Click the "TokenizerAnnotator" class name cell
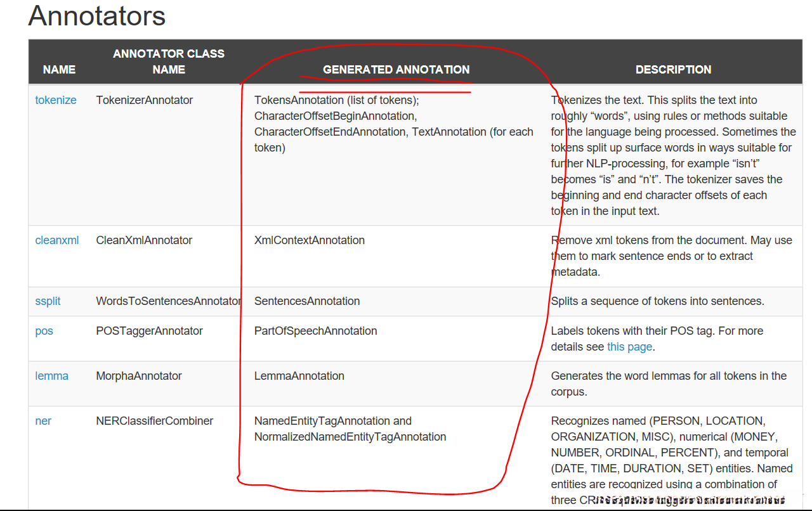812x511 pixels. click(x=145, y=100)
